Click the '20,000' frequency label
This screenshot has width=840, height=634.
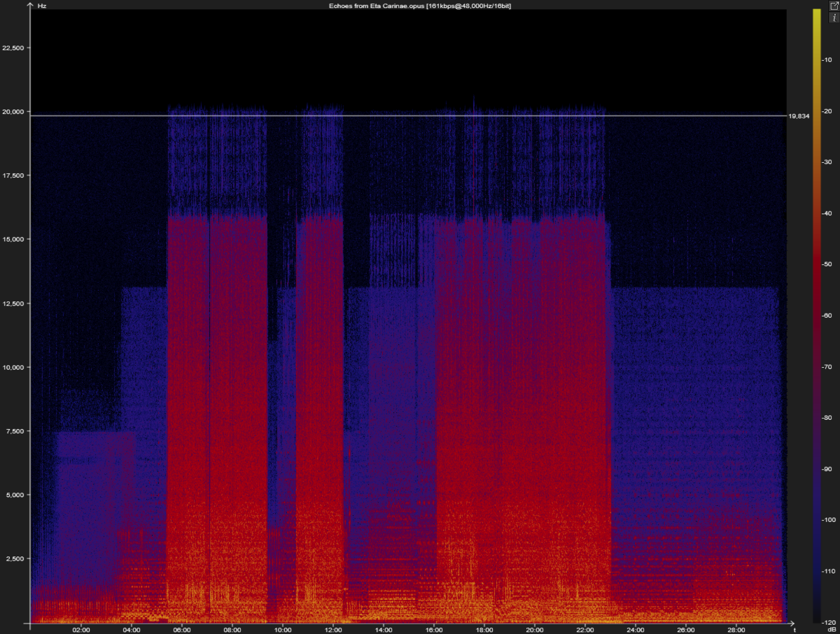pos(13,111)
